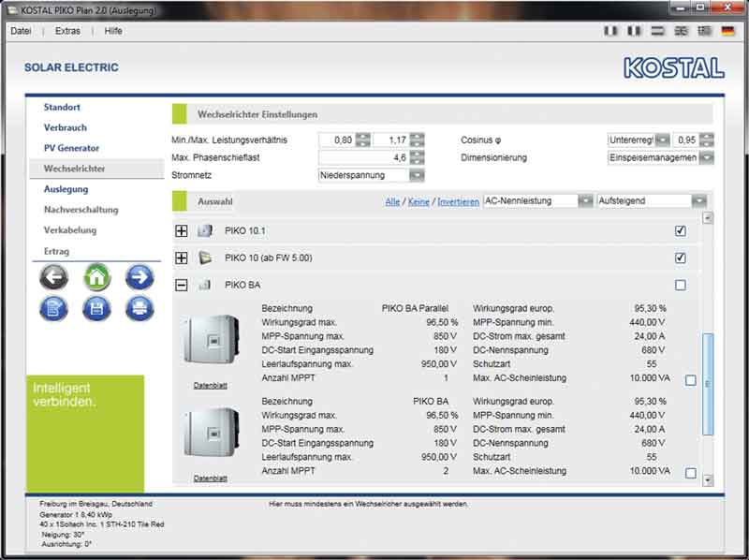Click the Invertieren selection link
The image size is (749, 560).
point(458,201)
